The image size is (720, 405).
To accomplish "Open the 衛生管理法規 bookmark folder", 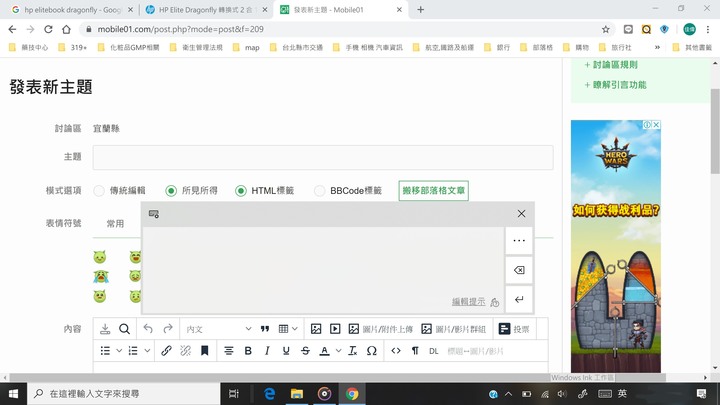I will tap(197, 47).
